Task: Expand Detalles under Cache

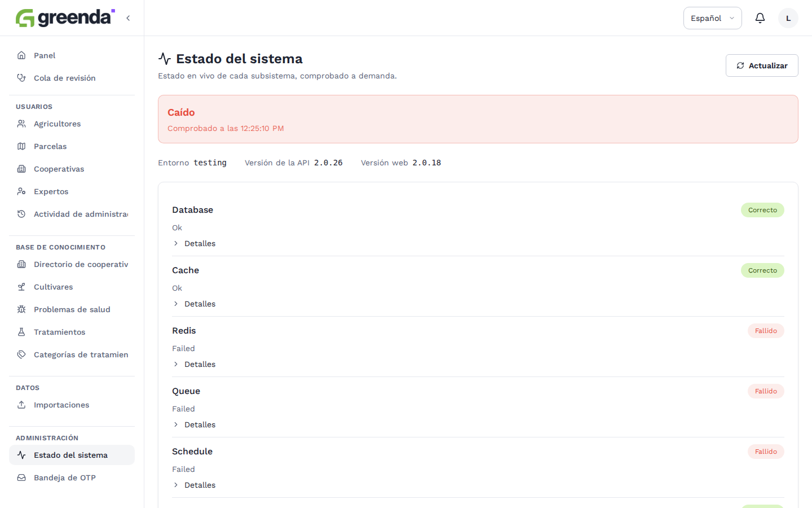Action: pyautogui.click(x=195, y=304)
